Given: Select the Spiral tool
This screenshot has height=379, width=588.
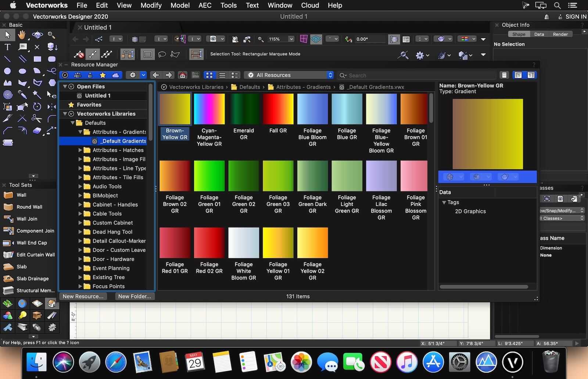Looking at the screenshot, I should click(7, 95).
